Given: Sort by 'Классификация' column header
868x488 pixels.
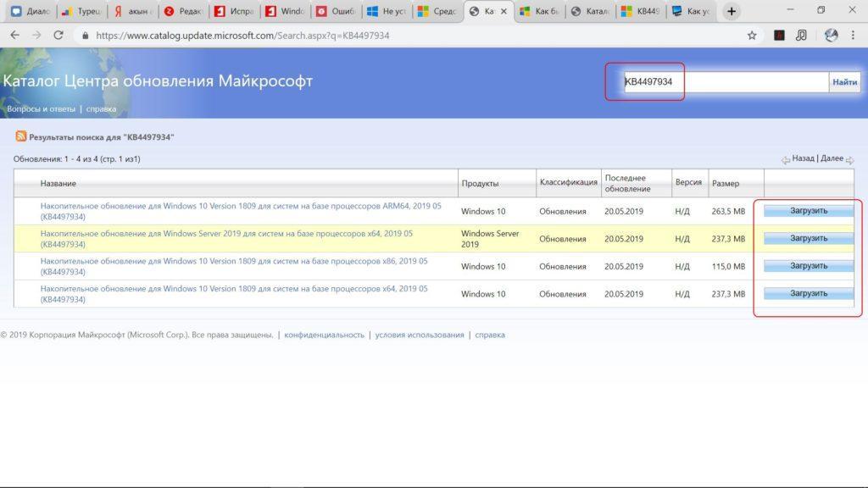Looking at the screenshot, I should tap(569, 182).
